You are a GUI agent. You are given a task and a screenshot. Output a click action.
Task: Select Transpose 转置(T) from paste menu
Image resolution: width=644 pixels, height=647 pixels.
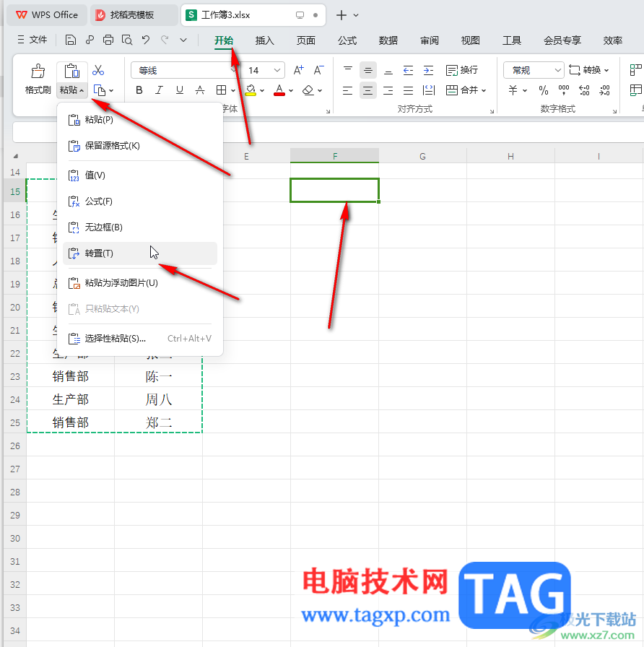140,253
